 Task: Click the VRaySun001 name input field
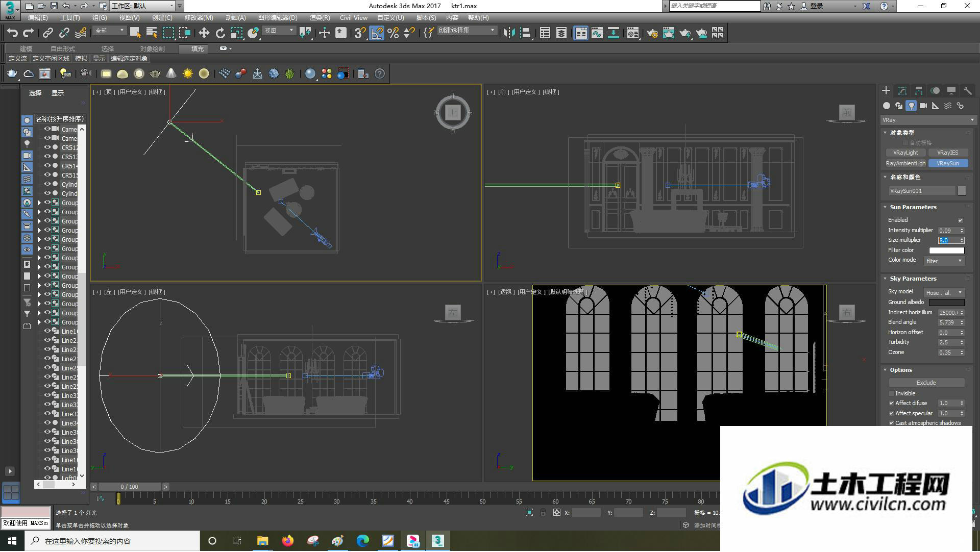pyautogui.click(x=922, y=191)
